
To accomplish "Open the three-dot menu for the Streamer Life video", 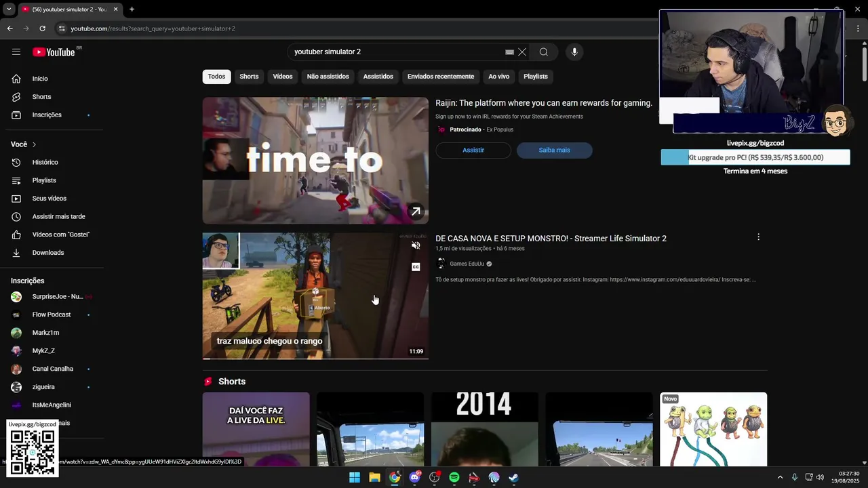I will click(x=758, y=237).
